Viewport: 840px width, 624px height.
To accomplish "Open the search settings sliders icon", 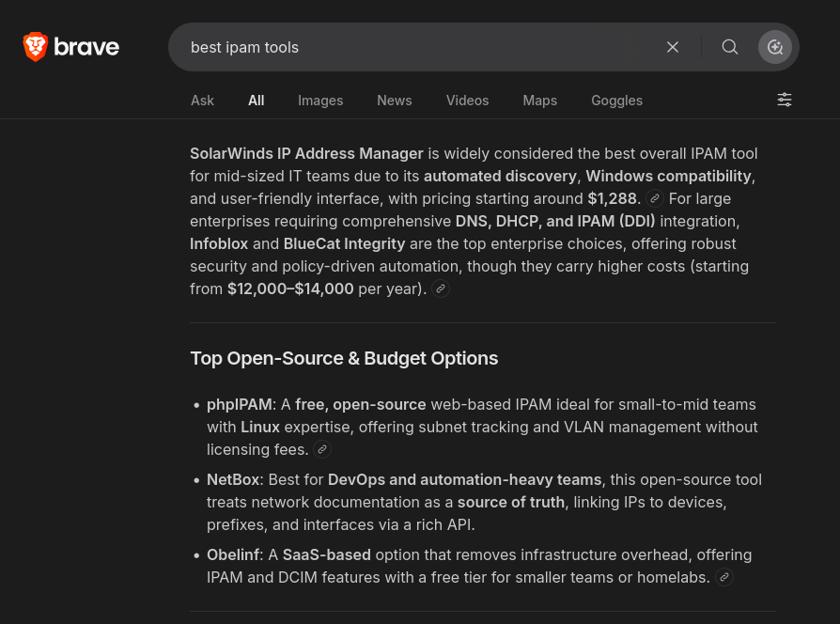I will (x=785, y=100).
